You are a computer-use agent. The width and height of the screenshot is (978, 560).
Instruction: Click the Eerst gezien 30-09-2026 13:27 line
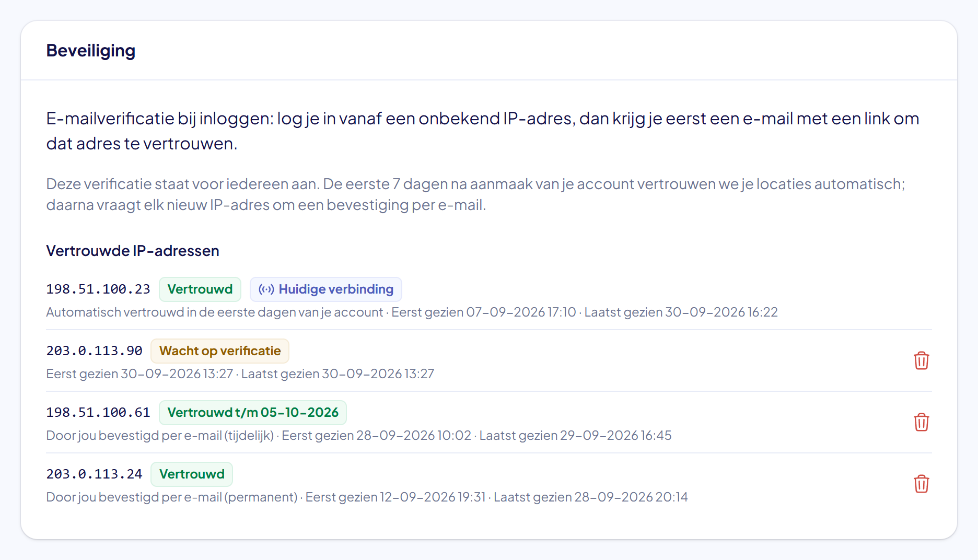click(x=240, y=374)
